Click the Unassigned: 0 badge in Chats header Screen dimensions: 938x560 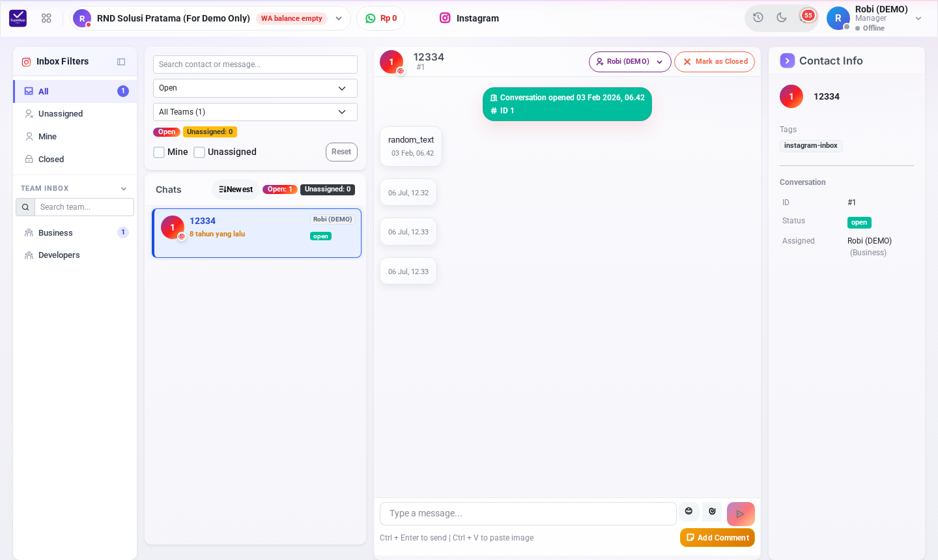click(x=328, y=189)
